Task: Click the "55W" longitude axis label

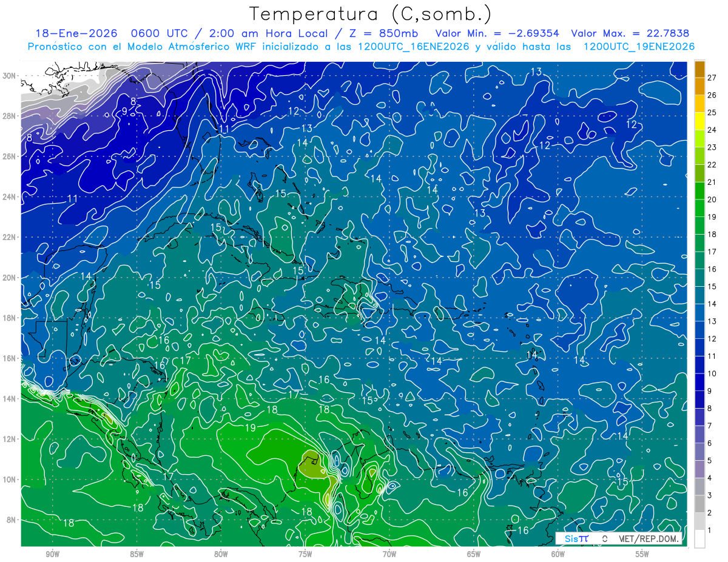Action: (642, 554)
